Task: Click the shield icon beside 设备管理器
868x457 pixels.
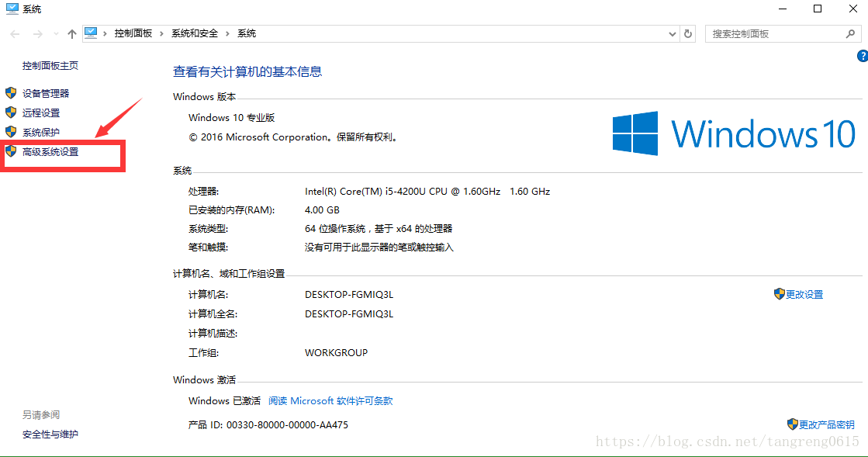Action: (x=11, y=93)
